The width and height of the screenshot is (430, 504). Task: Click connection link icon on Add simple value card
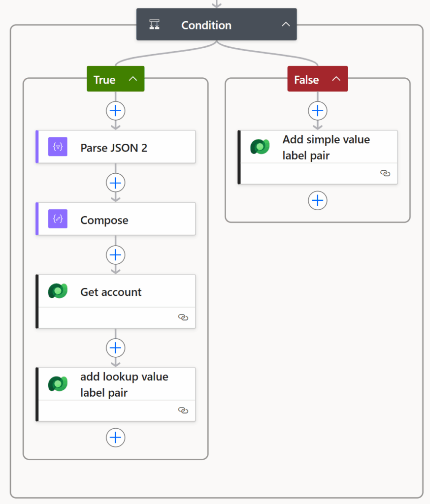click(385, 173)
